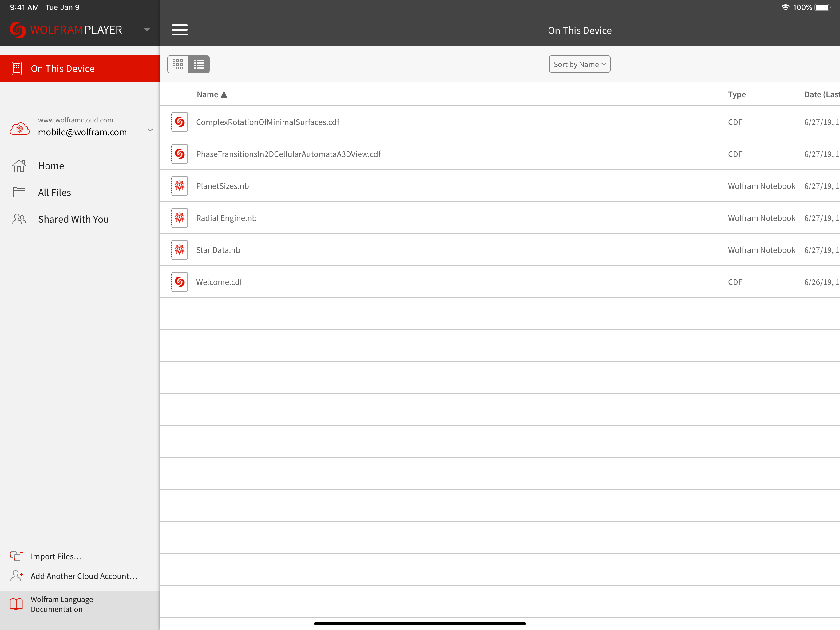The height and width of the screenshot is (630, 840).
Task: Click the battery status icon
Action: (x=822, y=7)
